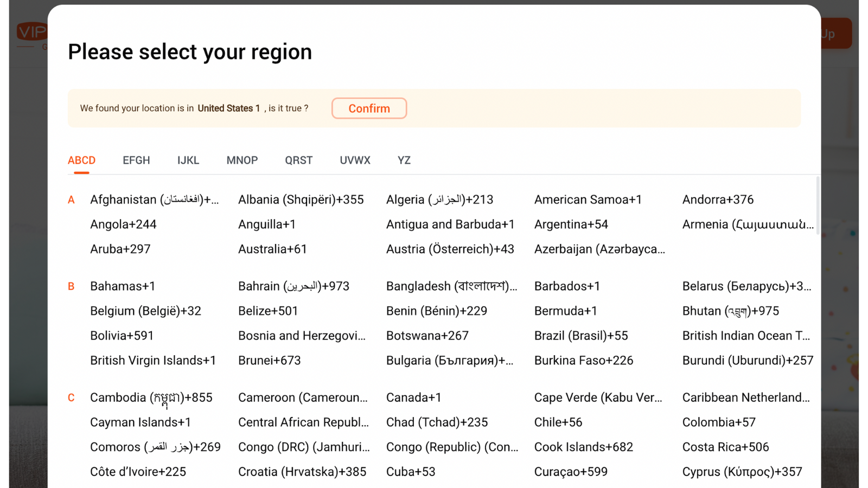Select Chile +56
The width and height of the screenshot is (868, 488).
click(x=558, y=423)
